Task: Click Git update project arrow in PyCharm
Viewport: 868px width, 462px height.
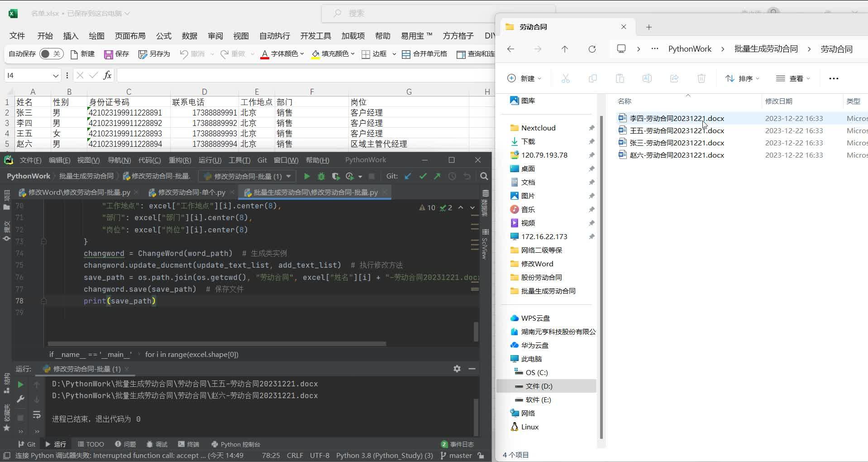Action: [x=408, y=176]
